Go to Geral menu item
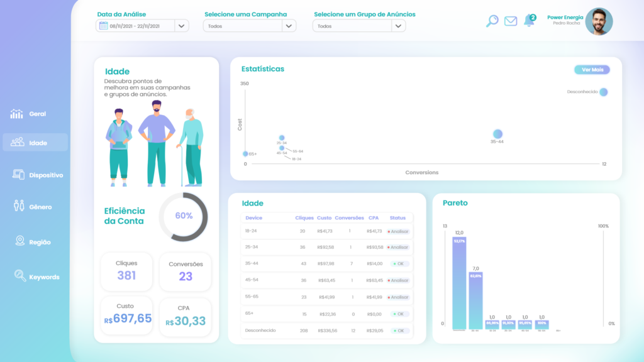644x362 pixels. pyautogui.click(x=37, y=114)
